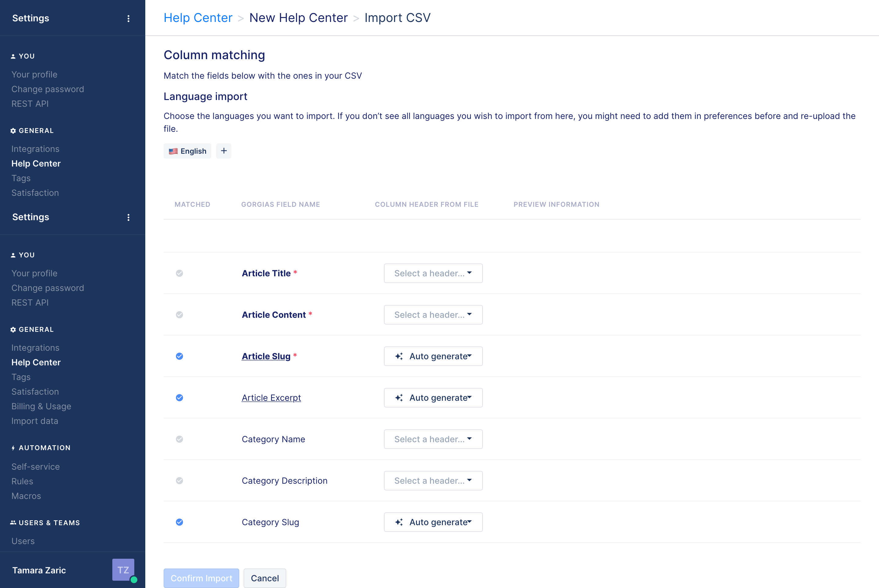Open Rules in the sidebar
The image size is (879, 588).
22,481
